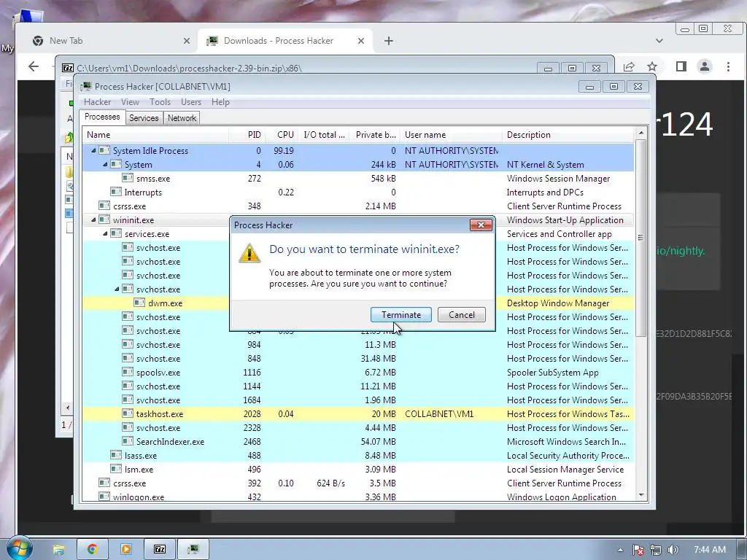This screenshot has width=747, height=560.
Task: Select svchost.exe row with PID 2328
Action: 358,427
